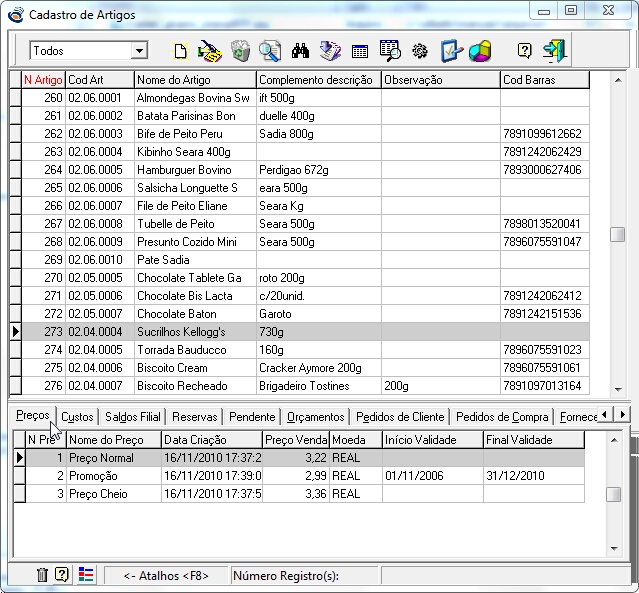The image size is (639, 593).
Task: Click the table with magnifier icon
Action: (390, 51)
